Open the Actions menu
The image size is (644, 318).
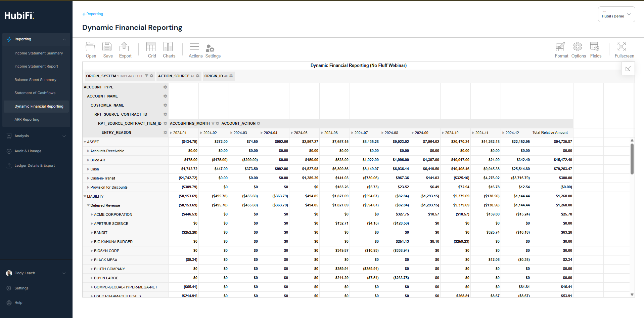195,50
